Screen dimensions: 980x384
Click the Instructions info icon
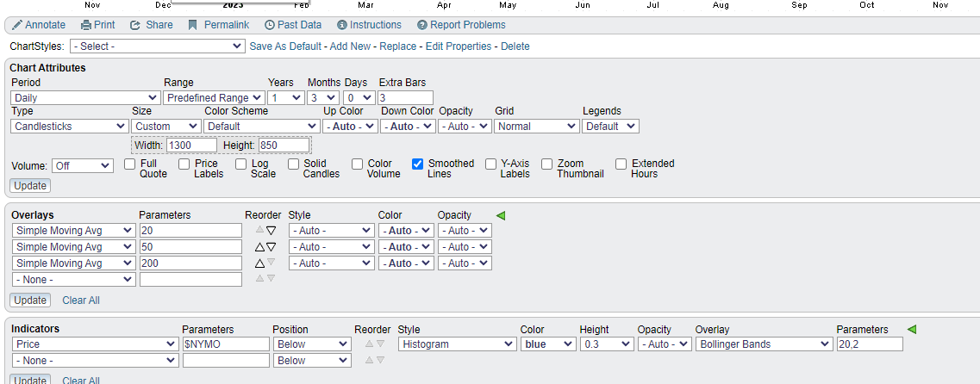[342, 25]
